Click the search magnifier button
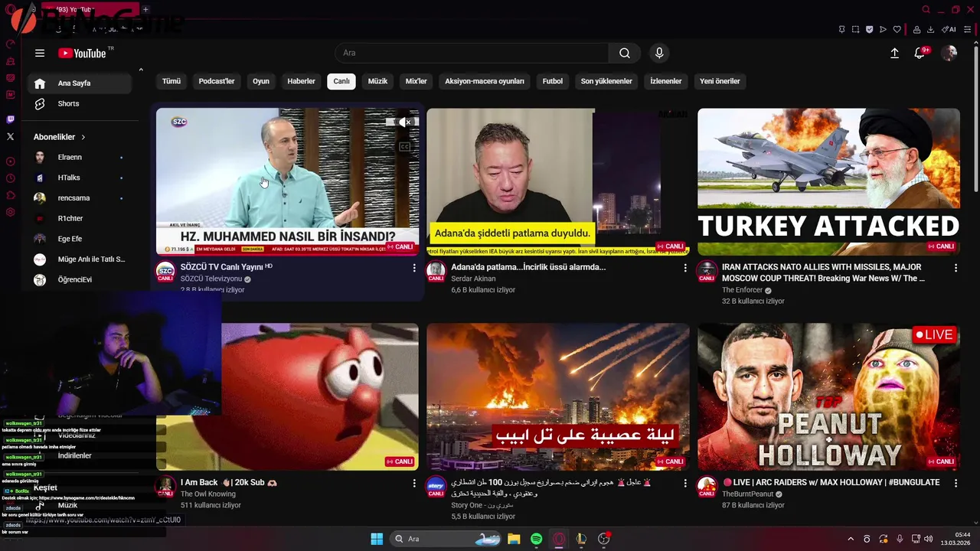Image resolution: width=980 pixels, height=551 pixels. [625, 53]
